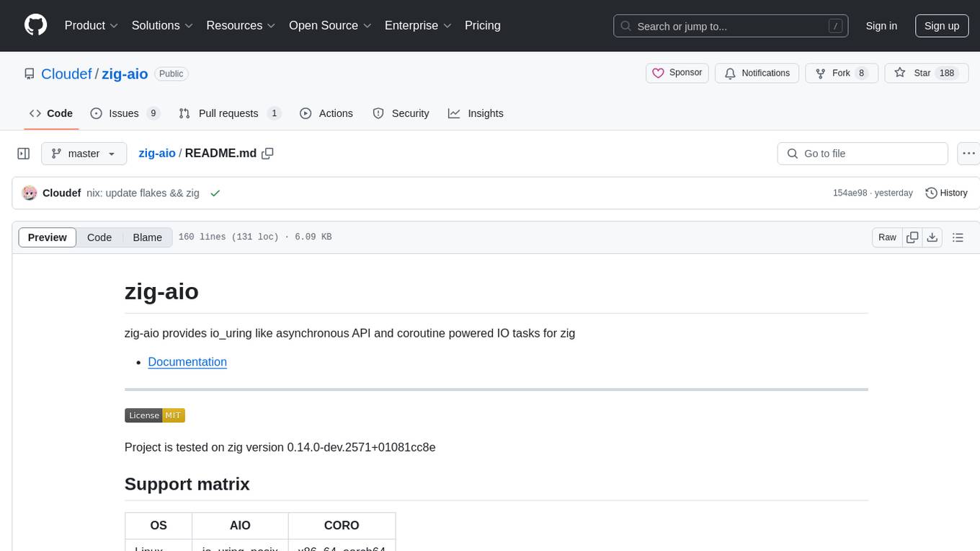The height and width of the screenshot is (551, 980).
Task: Click the License MIT badge
Action: click(x=155, y=415)
